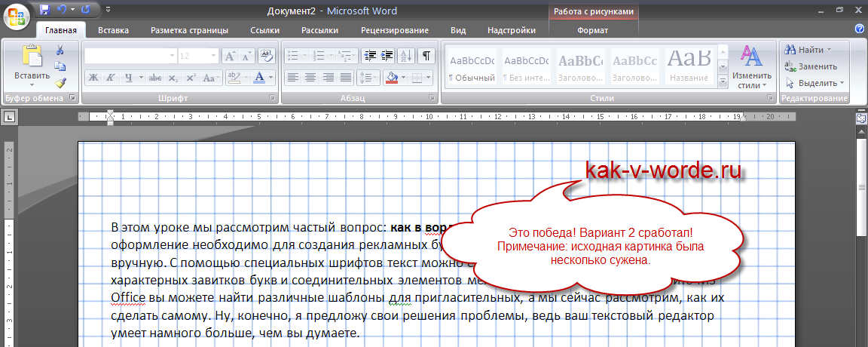Click the numbered list icon

(318, 55)
